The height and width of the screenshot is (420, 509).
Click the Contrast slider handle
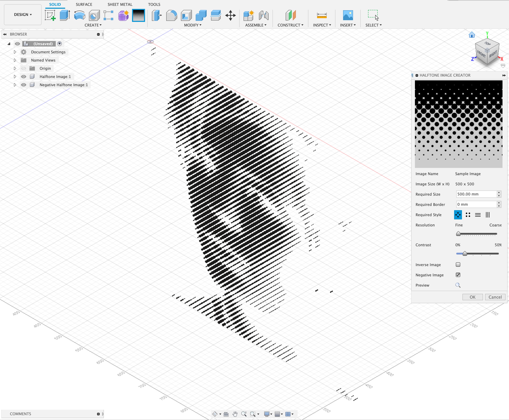coord(465,253)
